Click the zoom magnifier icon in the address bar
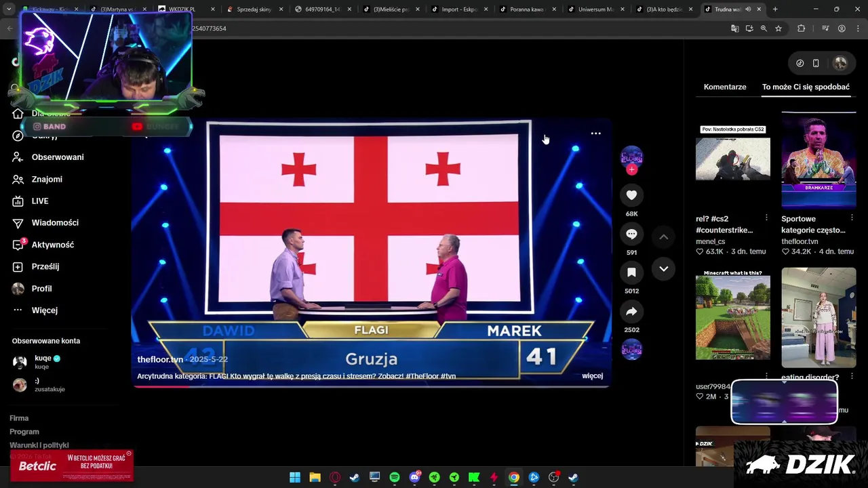 (764, 28)
